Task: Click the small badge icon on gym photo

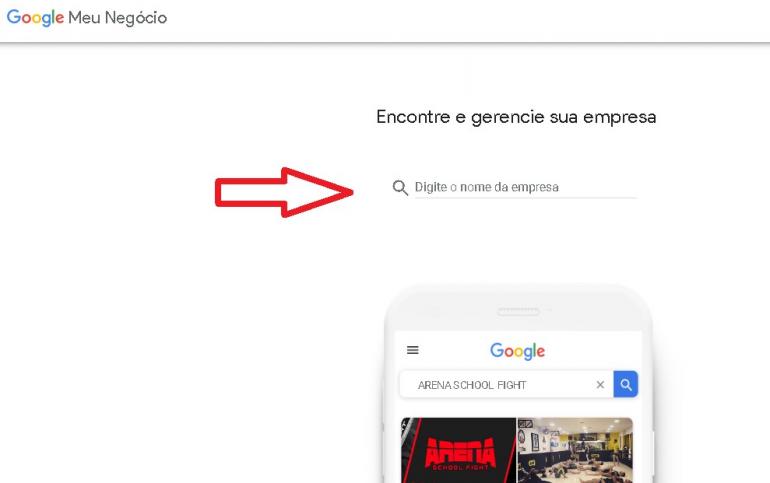Action: 525,424
